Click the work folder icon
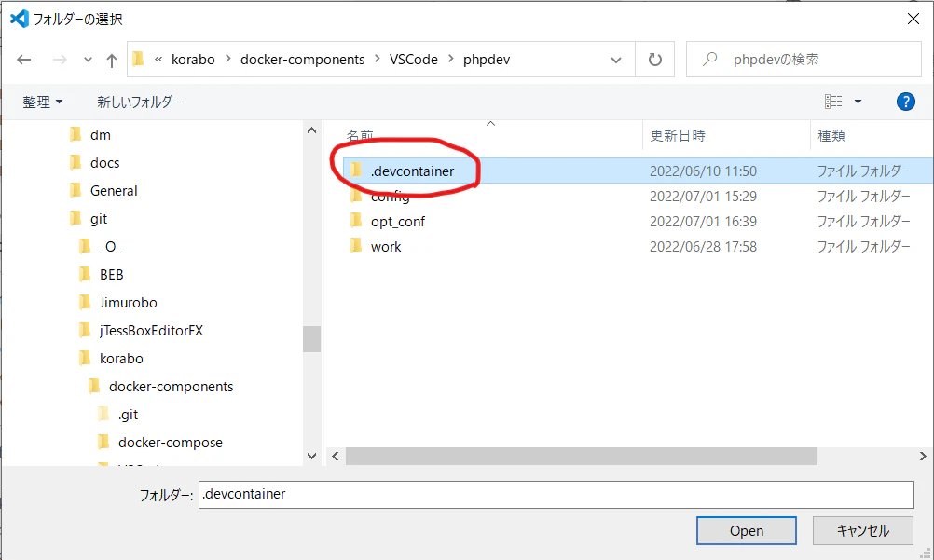Screen dimensions: 934x560 pos(356,246)
